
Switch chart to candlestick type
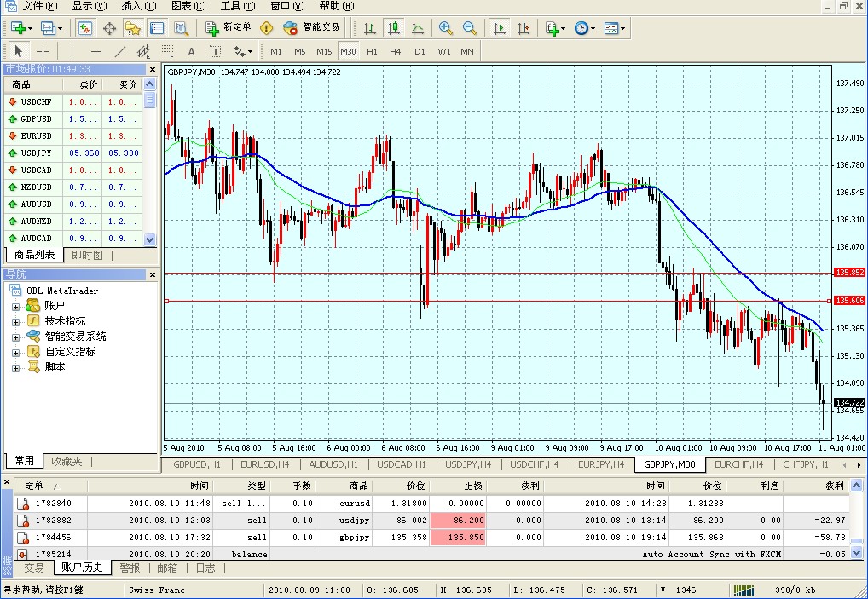(x=394, y=27)
